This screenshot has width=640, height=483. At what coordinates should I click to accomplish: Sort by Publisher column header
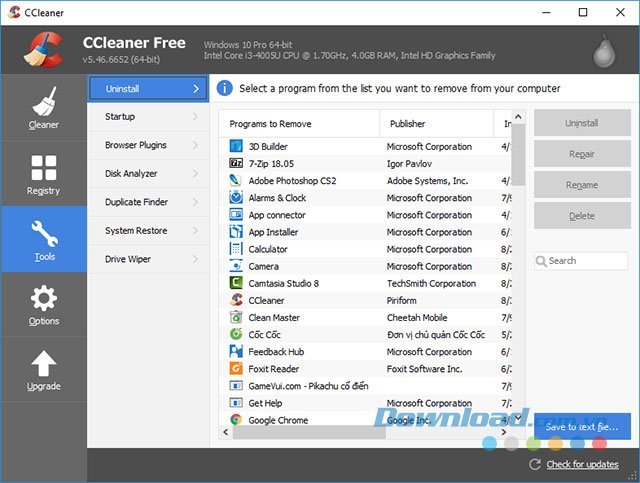pyautogui.click(x=437, y=124)
